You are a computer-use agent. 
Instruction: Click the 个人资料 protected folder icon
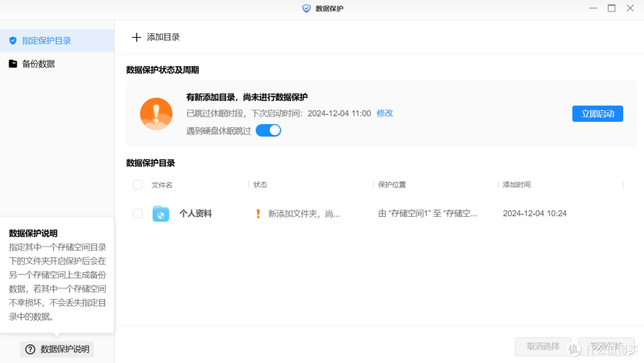(x=160, y=214)
